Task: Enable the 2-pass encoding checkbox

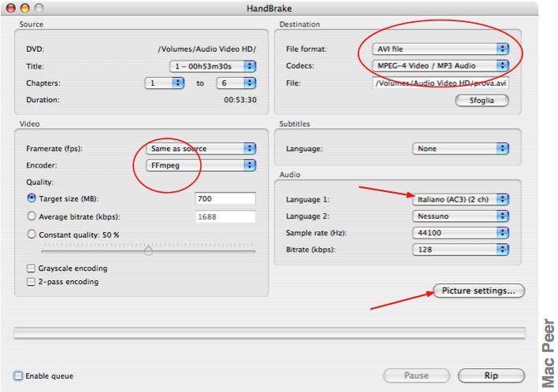Action: (x=31, y=282)
